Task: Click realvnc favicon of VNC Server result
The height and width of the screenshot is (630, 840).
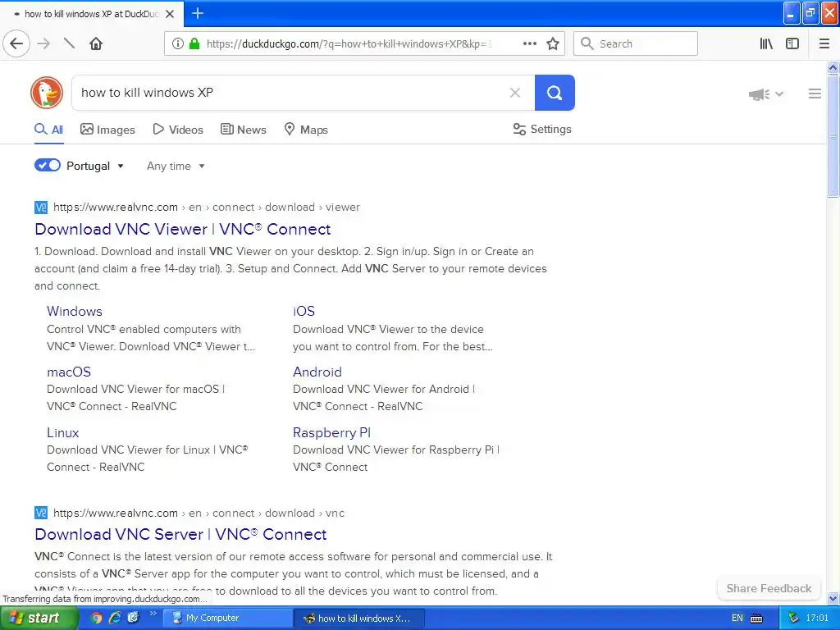Action: [41, 513]
